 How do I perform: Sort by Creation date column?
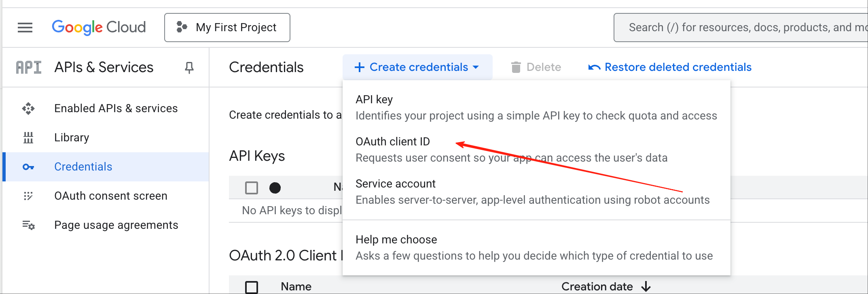pyautogui.click(x=597, y=287)
